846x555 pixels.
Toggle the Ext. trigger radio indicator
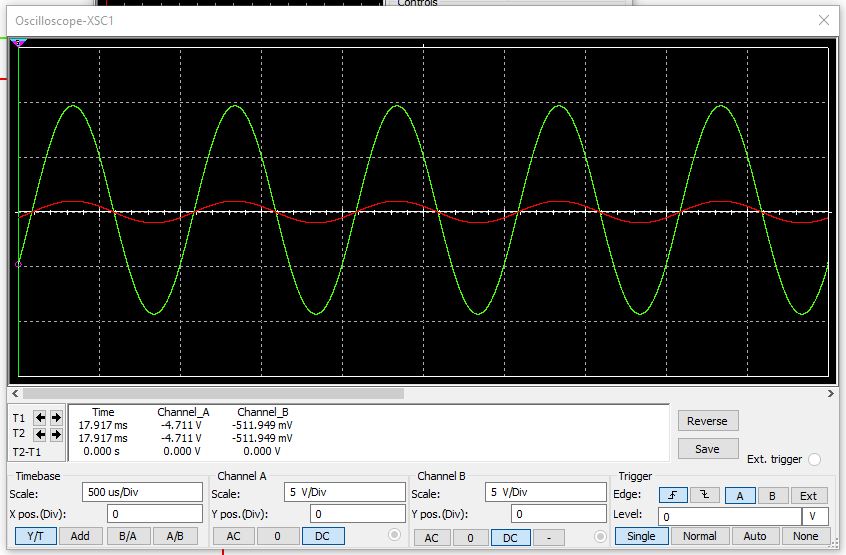pyautogui.click(x=815, y=460)
